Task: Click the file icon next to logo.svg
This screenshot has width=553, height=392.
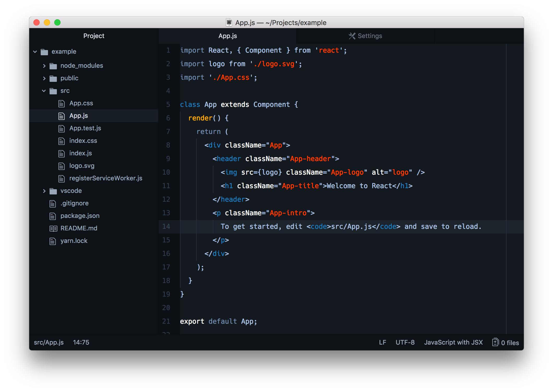Action: [x=62, y=166]
